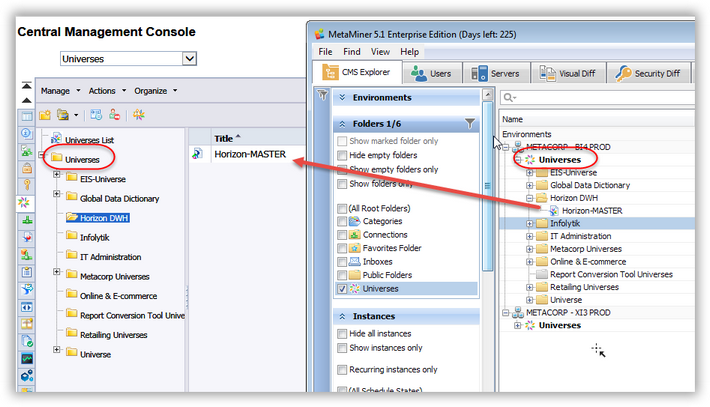Switch to the Visual Diff tab

pos(568,73)
